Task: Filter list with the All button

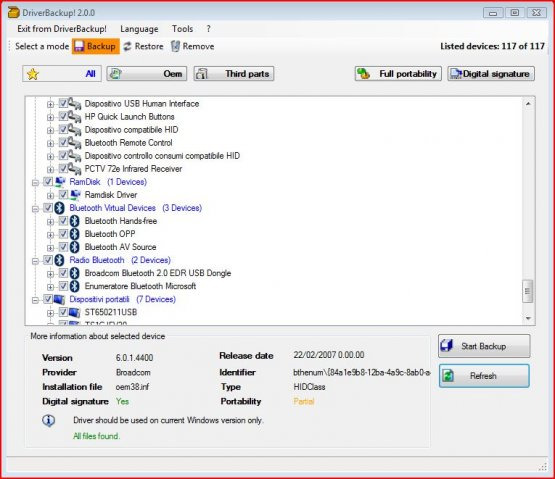Action: click(62, 74)
